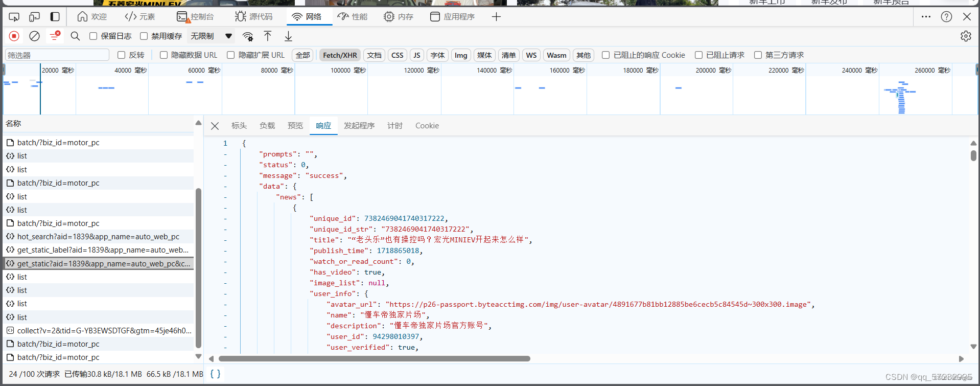Open the 标头 headers tab

239,126
